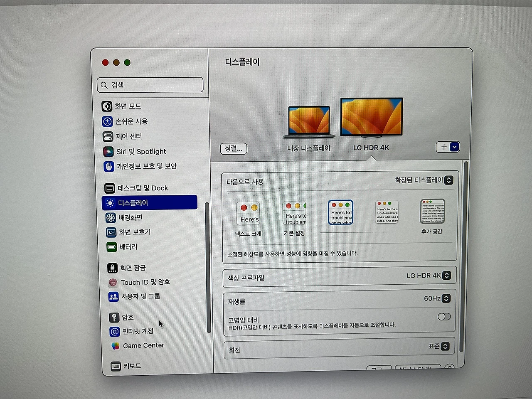Close the settings window with red button
Screen dimensions: 532x399
105,62
